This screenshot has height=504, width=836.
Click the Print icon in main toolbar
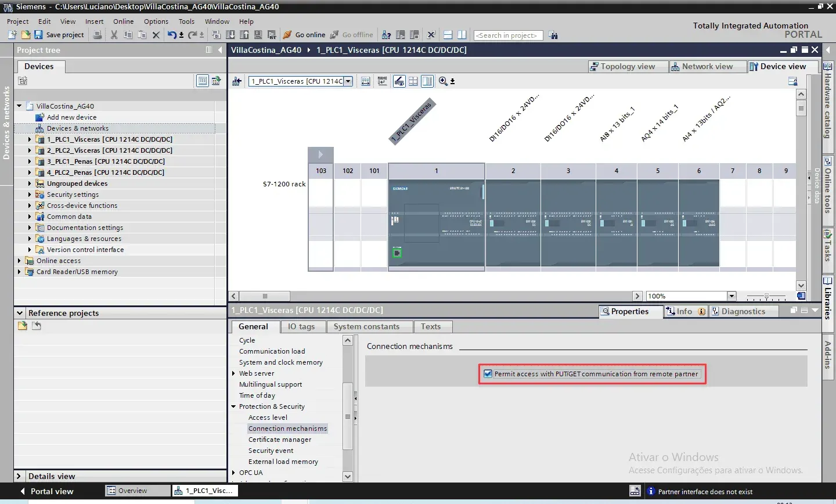tap(98, 35)
